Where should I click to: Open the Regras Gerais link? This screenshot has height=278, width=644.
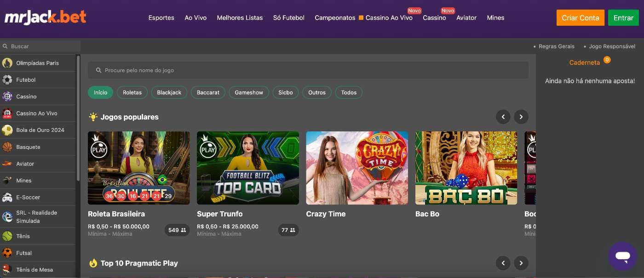[557, 46]
